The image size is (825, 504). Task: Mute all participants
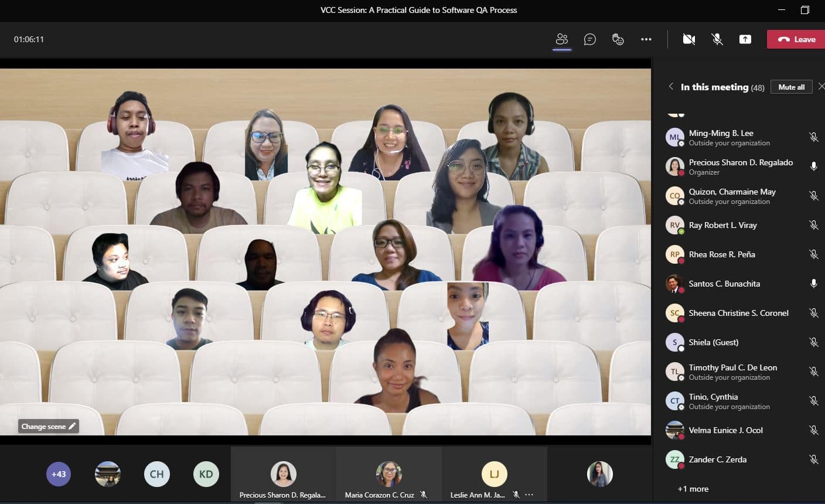tap(791, 87)
